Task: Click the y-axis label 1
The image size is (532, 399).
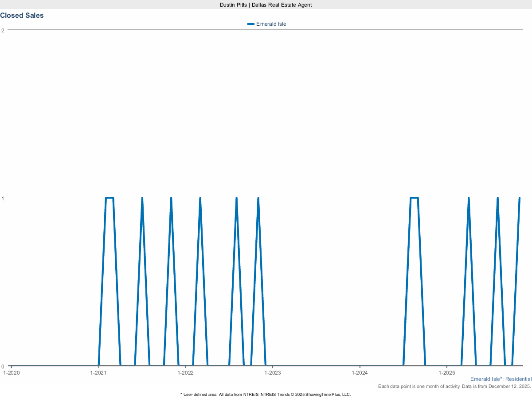Action: click(x=3, y=198)
